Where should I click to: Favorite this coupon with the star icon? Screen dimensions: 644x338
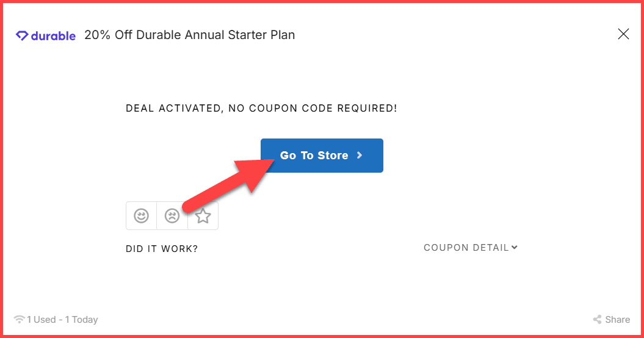coord(203,216)
